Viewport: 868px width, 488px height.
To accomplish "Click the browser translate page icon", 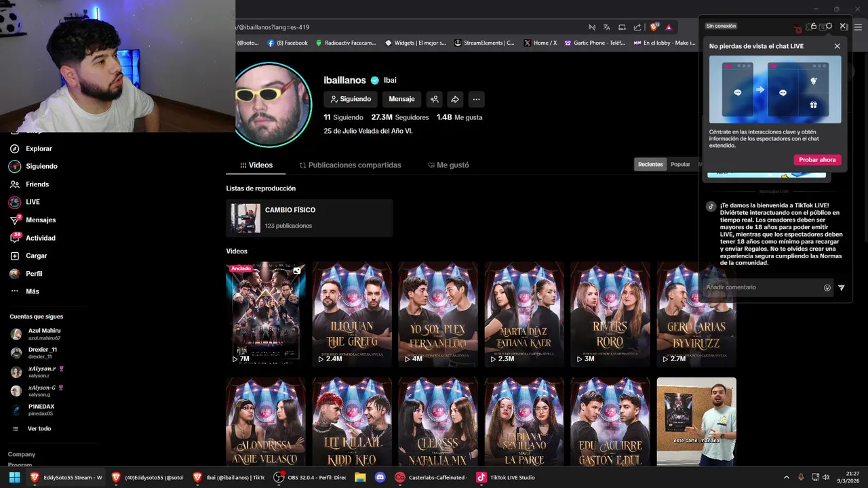I will (x=607, y=27).
